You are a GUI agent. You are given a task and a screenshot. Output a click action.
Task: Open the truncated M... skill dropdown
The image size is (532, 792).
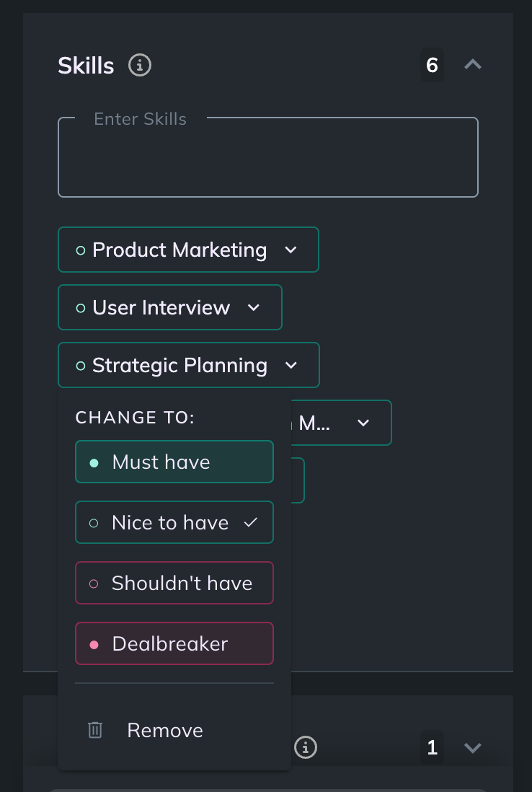(x=363, y=423)
